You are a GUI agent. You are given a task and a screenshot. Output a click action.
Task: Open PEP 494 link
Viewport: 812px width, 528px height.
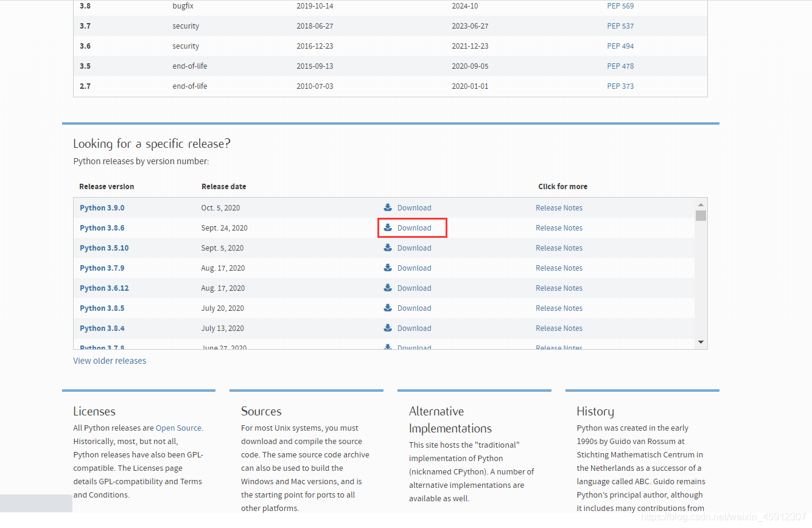620,46
